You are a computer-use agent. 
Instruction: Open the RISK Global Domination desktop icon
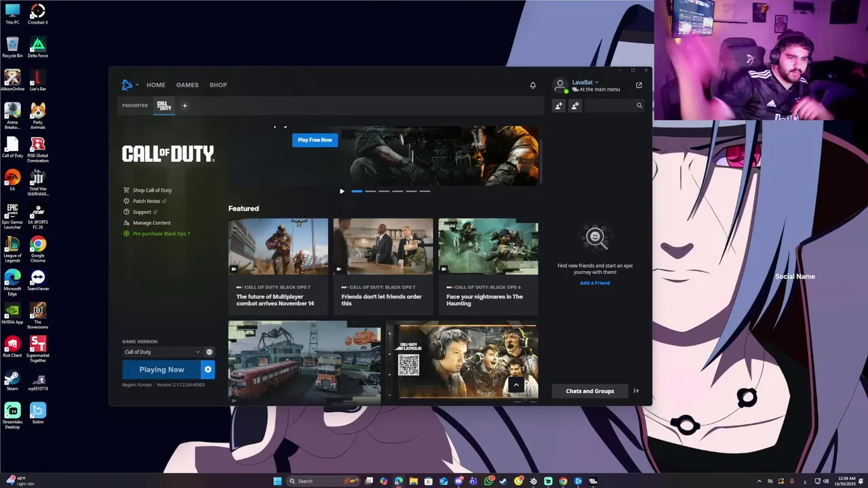[x=38, y=149]
